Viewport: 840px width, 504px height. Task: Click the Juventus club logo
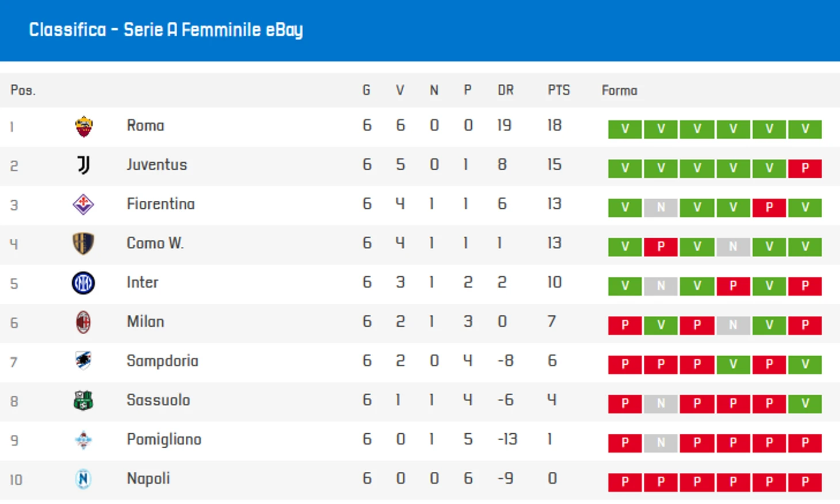tap(83, 165)
